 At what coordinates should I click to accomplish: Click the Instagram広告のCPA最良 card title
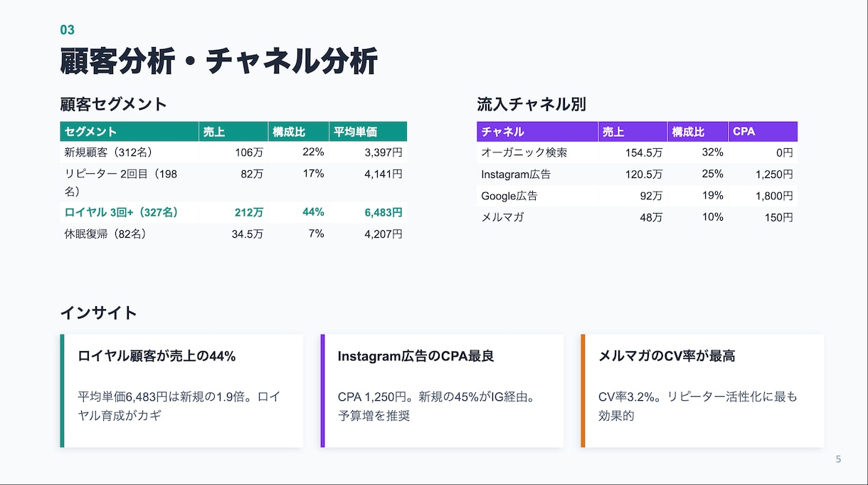416,356
